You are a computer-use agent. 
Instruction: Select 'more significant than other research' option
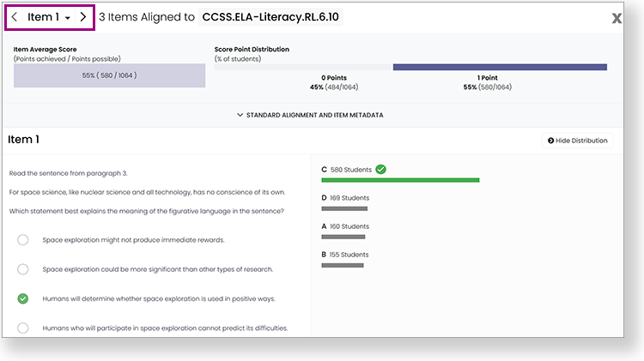point(23,269)
